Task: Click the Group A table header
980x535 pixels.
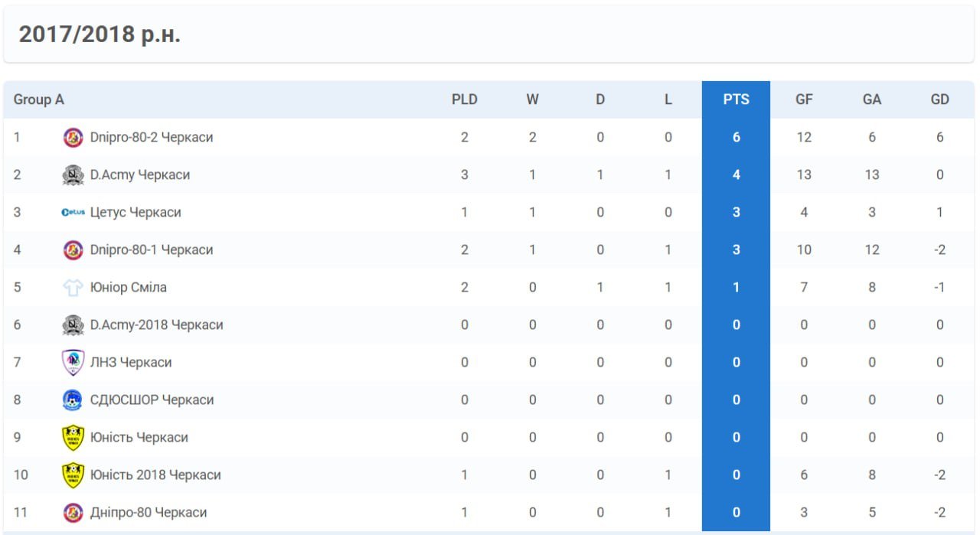Action: (39, 99)
